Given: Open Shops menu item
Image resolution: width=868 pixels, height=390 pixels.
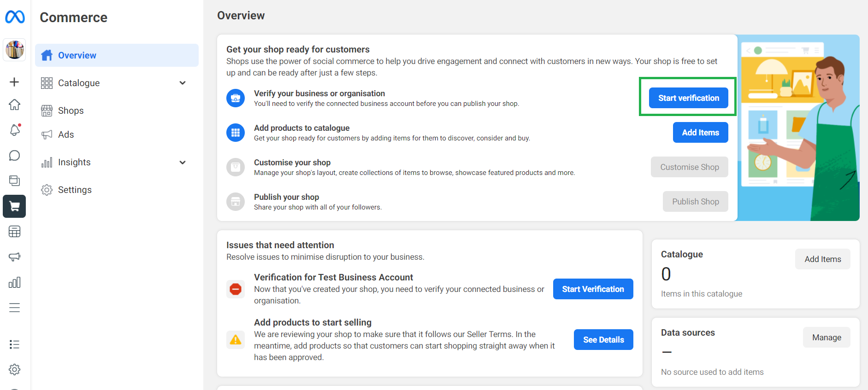Looking at the screenshot, I should pyautogui.click(x=117, y=111).
